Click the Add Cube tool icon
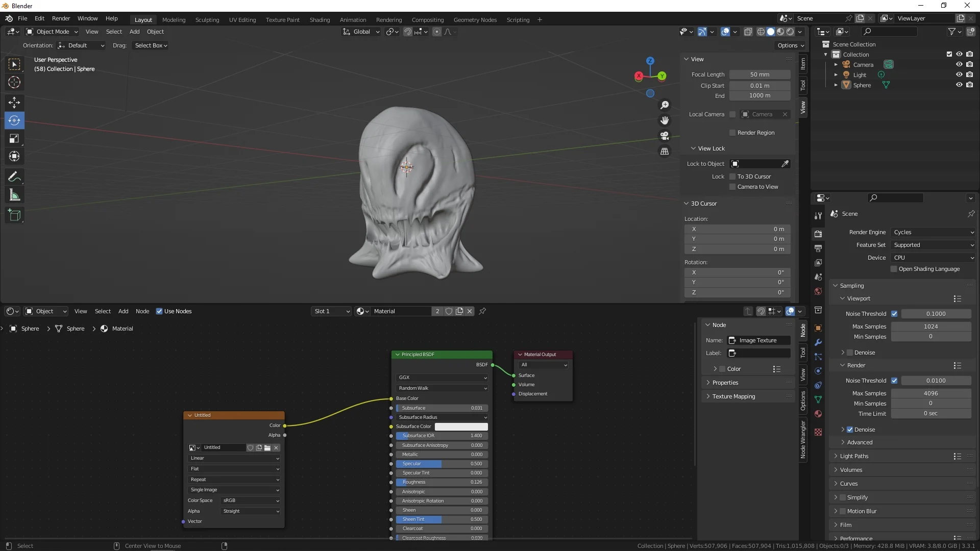The image size is (980, 551). (14, 215)
